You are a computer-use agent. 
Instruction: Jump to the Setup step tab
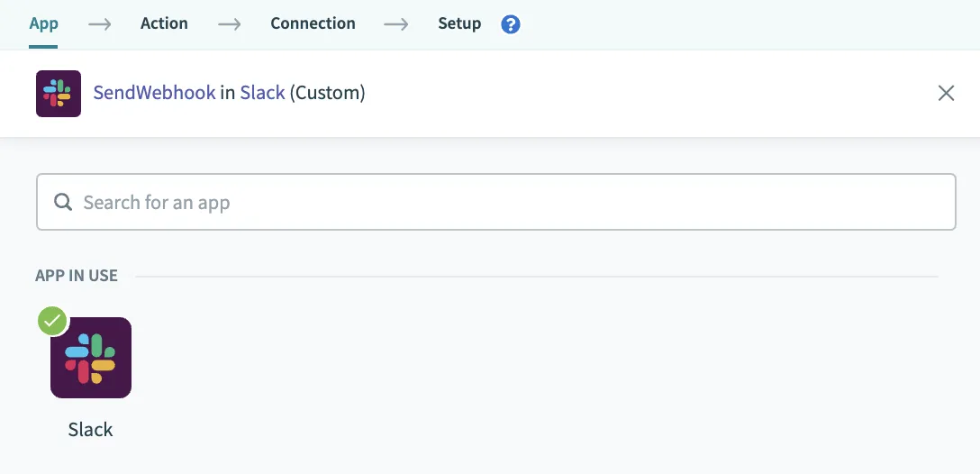click(x=459, y=23)
